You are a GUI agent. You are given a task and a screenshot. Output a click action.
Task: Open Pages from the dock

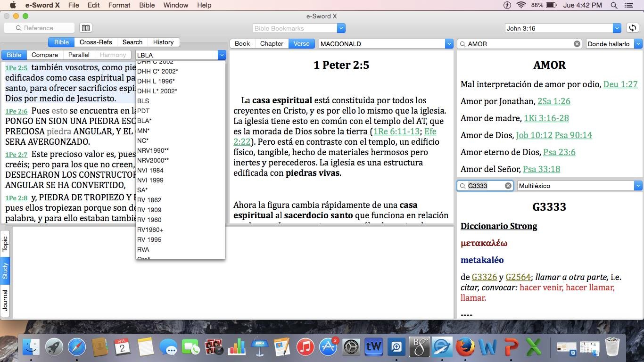(282, 348)
